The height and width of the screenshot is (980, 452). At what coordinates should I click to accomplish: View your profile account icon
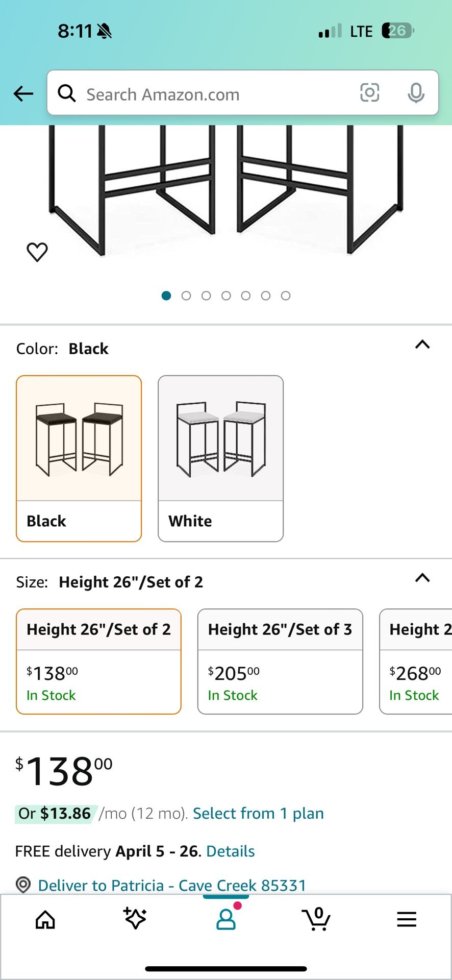(x=226, y=919)
